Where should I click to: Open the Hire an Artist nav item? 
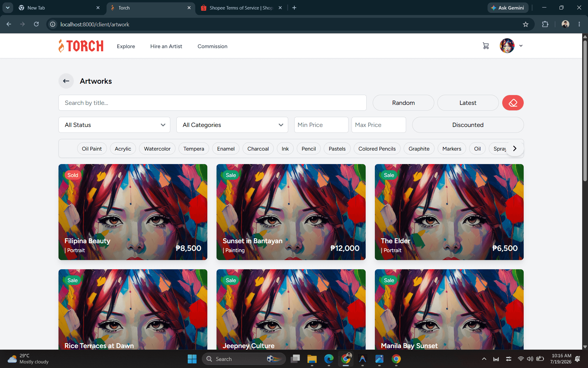pos(166,46)
